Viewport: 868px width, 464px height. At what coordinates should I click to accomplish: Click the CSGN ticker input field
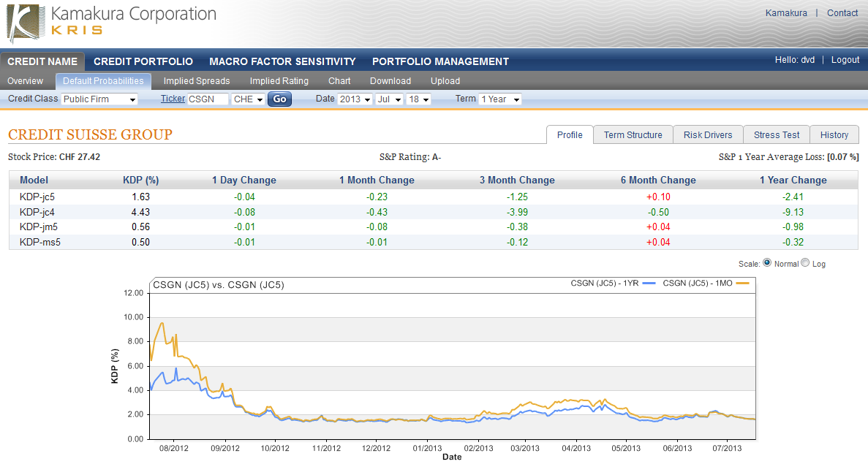coord(208,99)
